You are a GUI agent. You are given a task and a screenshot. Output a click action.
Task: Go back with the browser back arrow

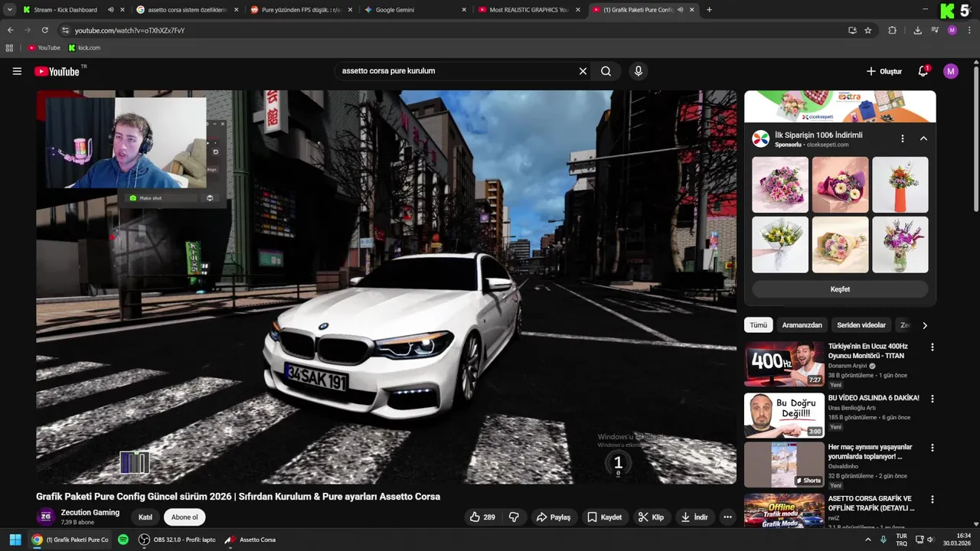tap(10, 31)
